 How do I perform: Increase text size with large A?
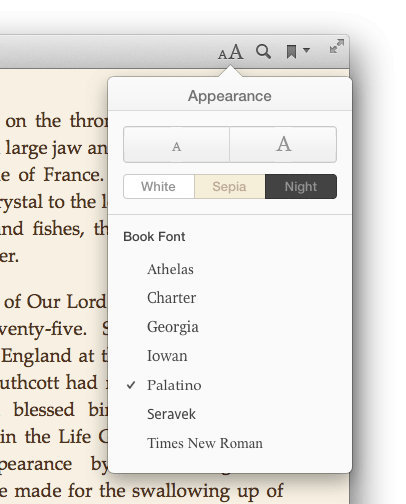coord(283,145)
